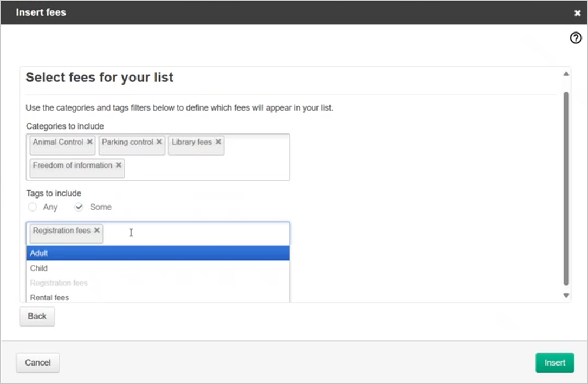Remove the Freedom of information tag
The width and height of the screenshot is (588, 384).
point(118,165)
